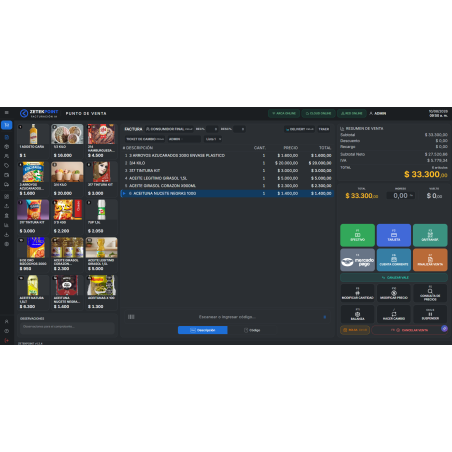This screenshot has width=452, height=452.
Task: Pay with Efectivo green button
Action: point(357,235)
